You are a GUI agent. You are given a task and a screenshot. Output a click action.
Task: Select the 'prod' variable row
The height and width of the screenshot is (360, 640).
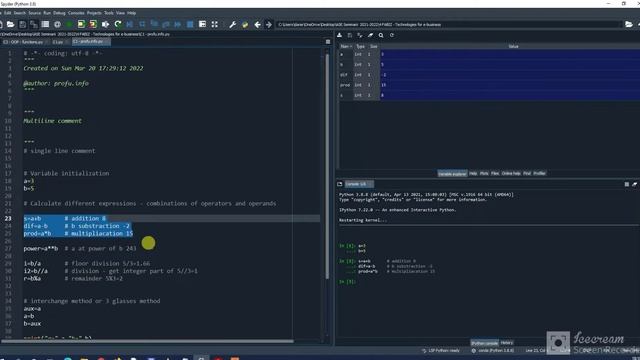pyautogui.click(x=489, y=85)
